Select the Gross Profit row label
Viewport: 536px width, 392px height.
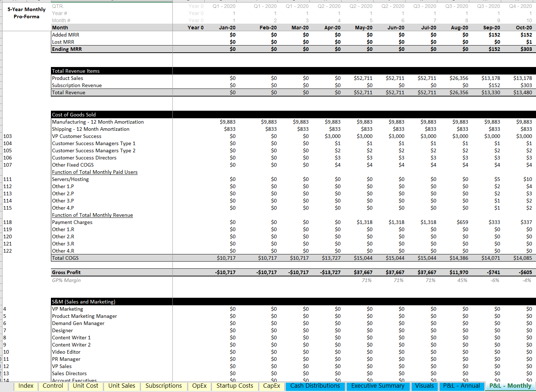pyautogui.click(x=66, y=272)
